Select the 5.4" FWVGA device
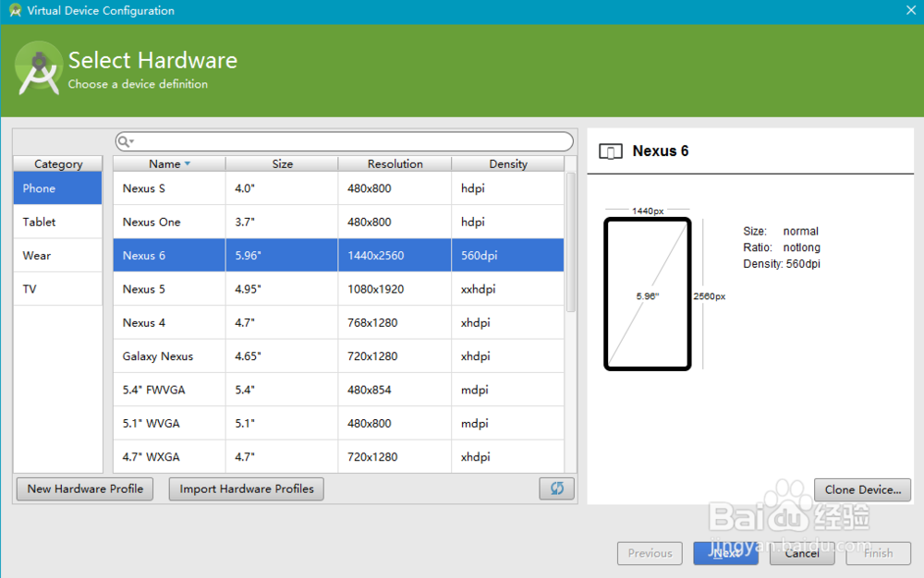Viewport: 924px width, 578px height. click(338, 390)
